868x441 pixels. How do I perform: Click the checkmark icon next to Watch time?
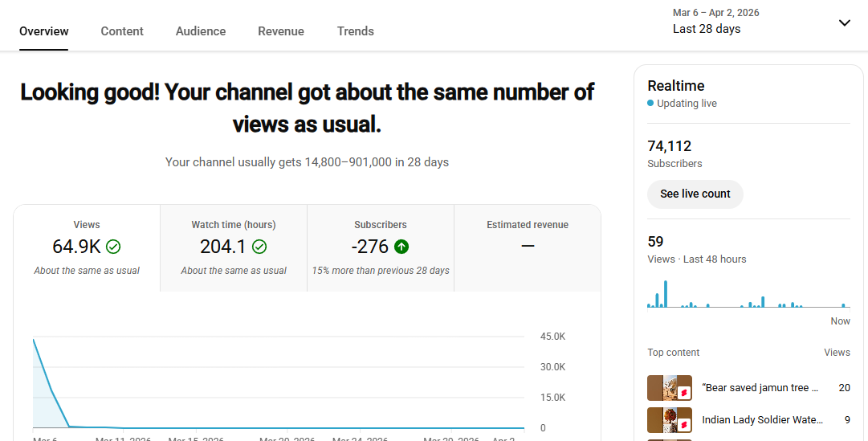tap(259, 247)
